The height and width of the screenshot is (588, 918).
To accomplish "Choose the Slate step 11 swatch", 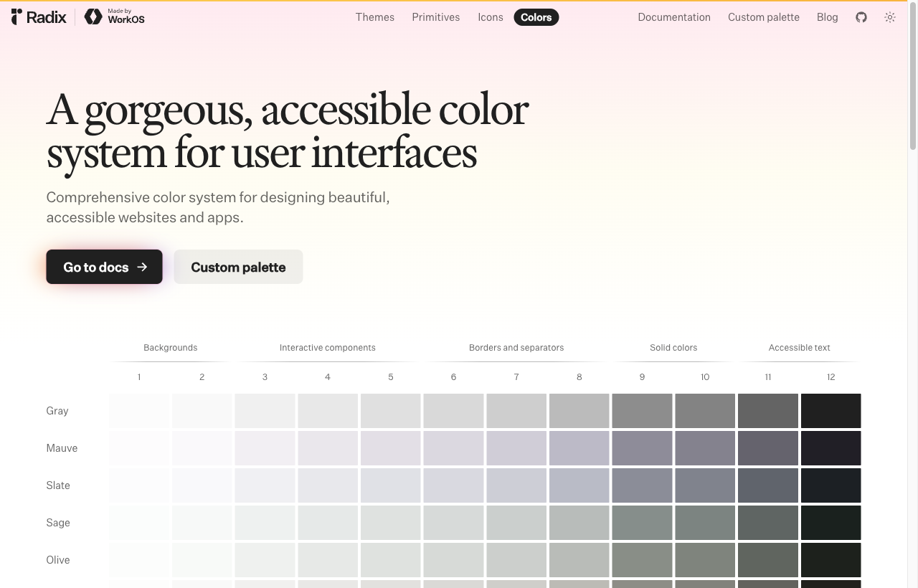I will (767, 485).
